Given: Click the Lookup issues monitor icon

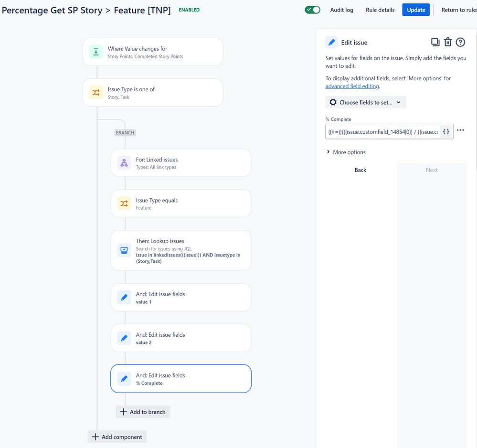Looking at the screenshot, I should (124, 250).
